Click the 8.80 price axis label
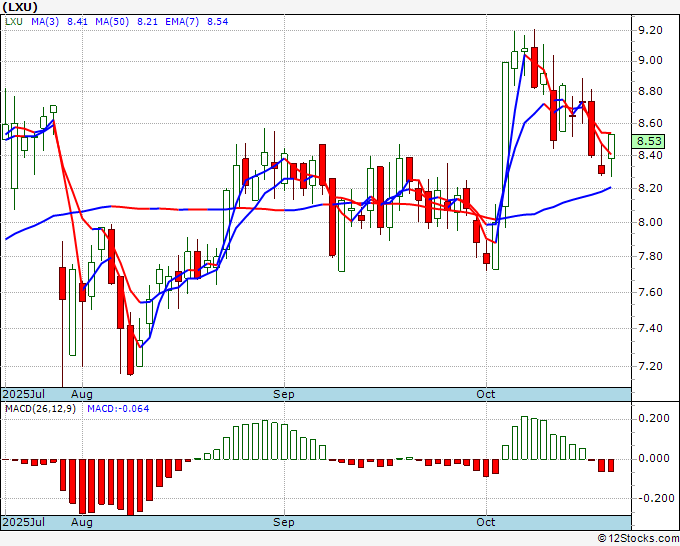The image size is (680, 546). [x=650, y=91]
